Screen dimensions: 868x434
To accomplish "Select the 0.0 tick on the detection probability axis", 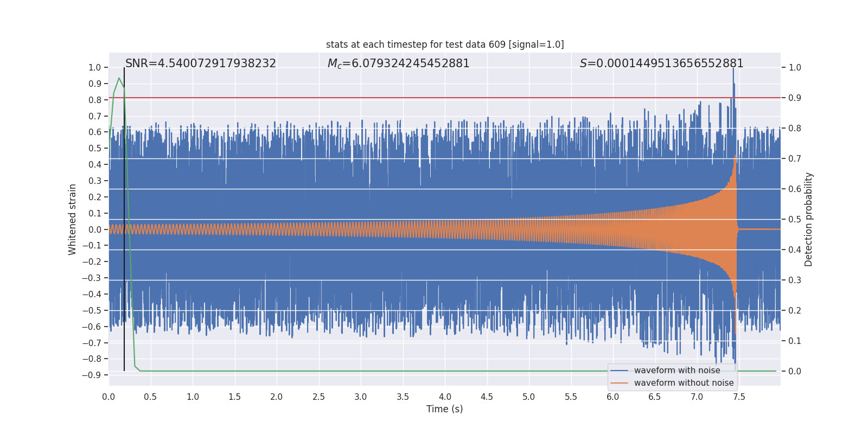I will click(x=795, y=372).
